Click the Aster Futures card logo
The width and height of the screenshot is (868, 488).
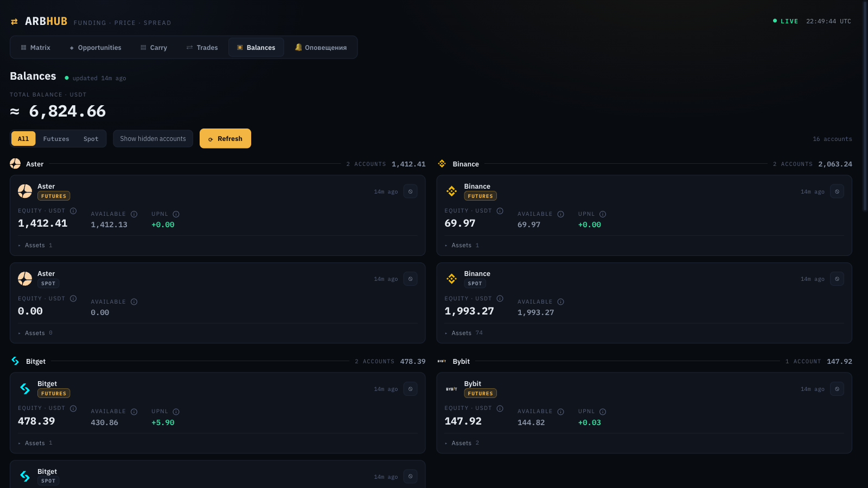[x=25, y=191]
